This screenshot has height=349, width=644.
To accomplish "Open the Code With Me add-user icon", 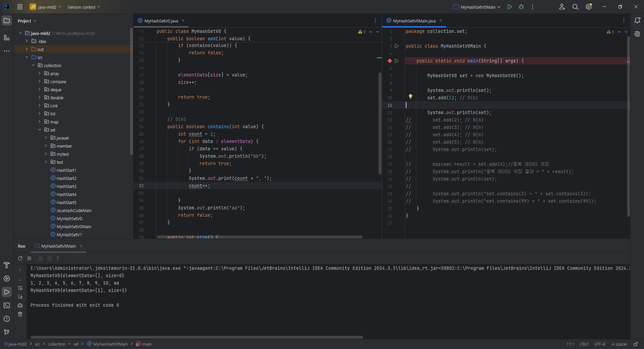I will pyautogui.click(x=562, y=7).
